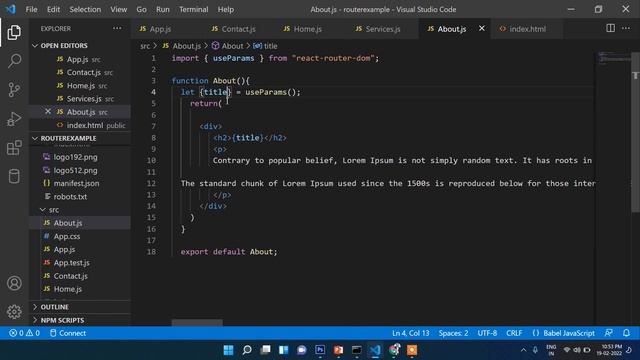
Task: Open the feedback icon in status bar
Action: [608, 333]
